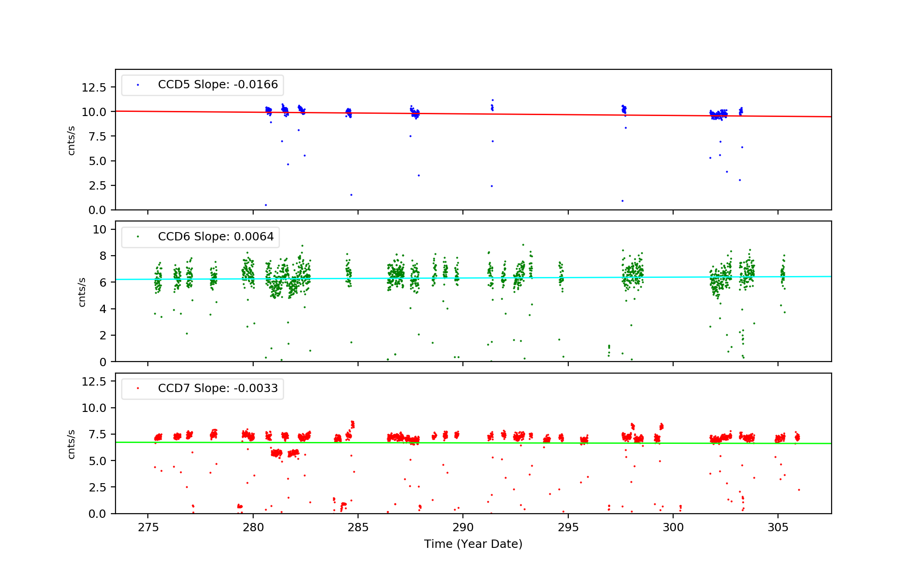Click the 300 x-axis tick label
Viewport: 924px width, 577px height.
673,528
